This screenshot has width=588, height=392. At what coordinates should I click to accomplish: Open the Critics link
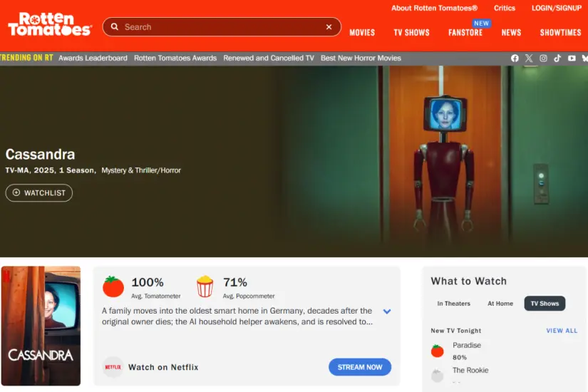click(505, 9)
